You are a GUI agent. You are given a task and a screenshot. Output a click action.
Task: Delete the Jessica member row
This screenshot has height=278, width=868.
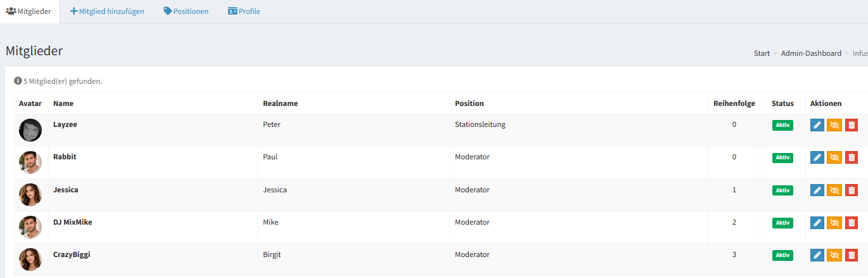coord(852,190)
